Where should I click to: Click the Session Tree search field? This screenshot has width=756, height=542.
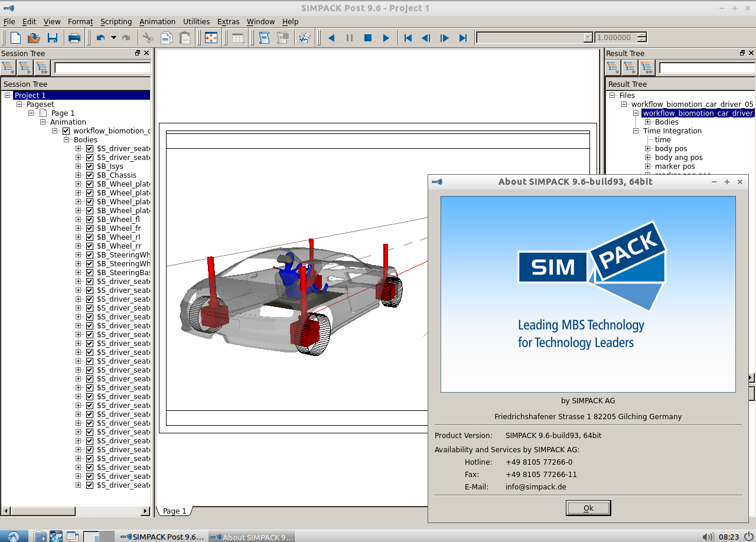tap(103, 68)
